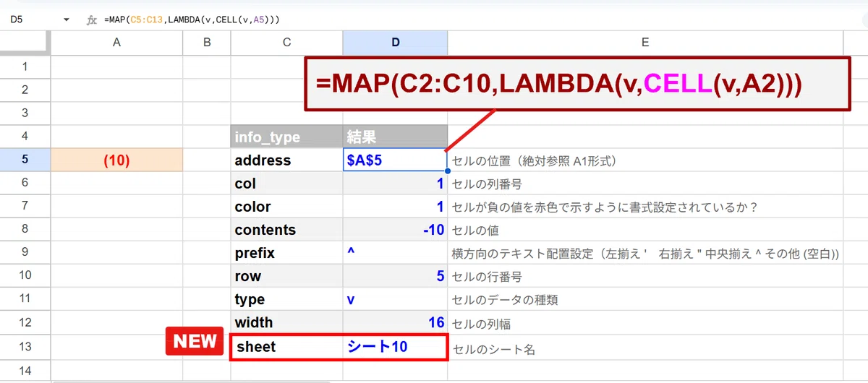Click description セルのデータの種類

click(x=505, y=301)
